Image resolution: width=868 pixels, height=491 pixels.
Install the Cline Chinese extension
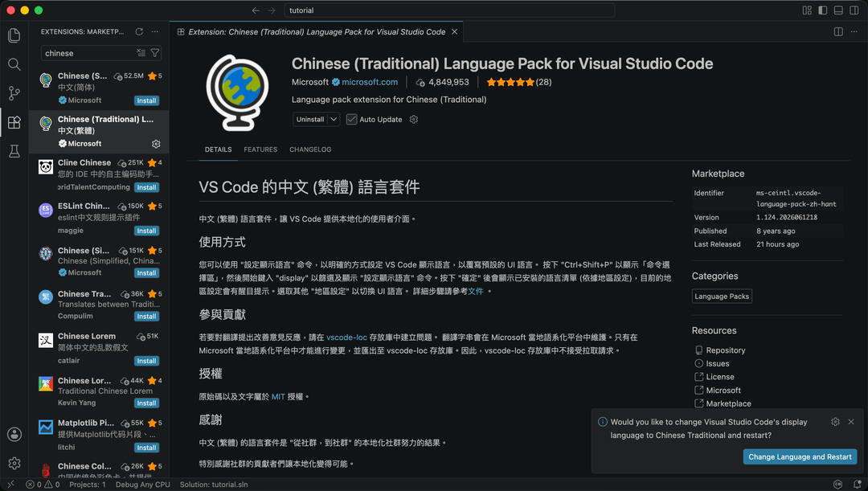(x=147, y=188)
